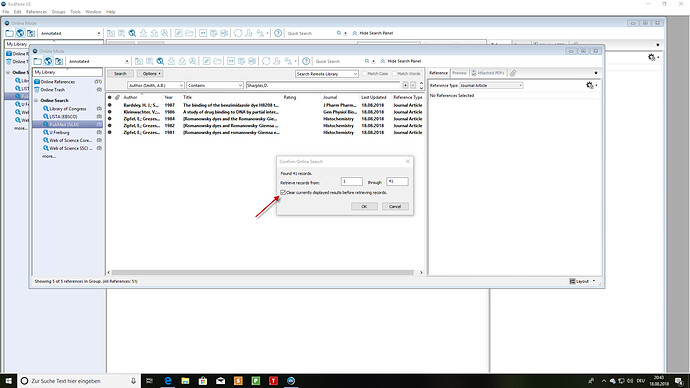This screenshot has height=388, width=690.
Task: Select PubMed (NLM) in Online Search list
Action: (67, 124)
